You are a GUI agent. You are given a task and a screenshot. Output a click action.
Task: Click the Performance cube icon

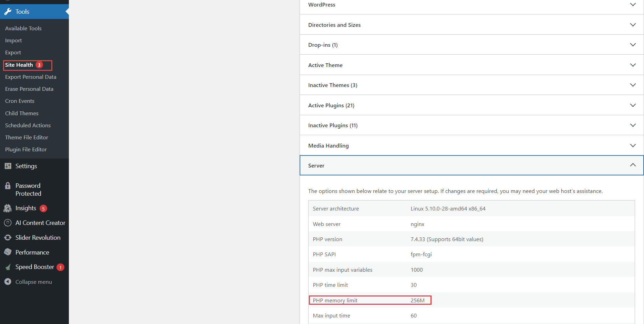[8, 252]
